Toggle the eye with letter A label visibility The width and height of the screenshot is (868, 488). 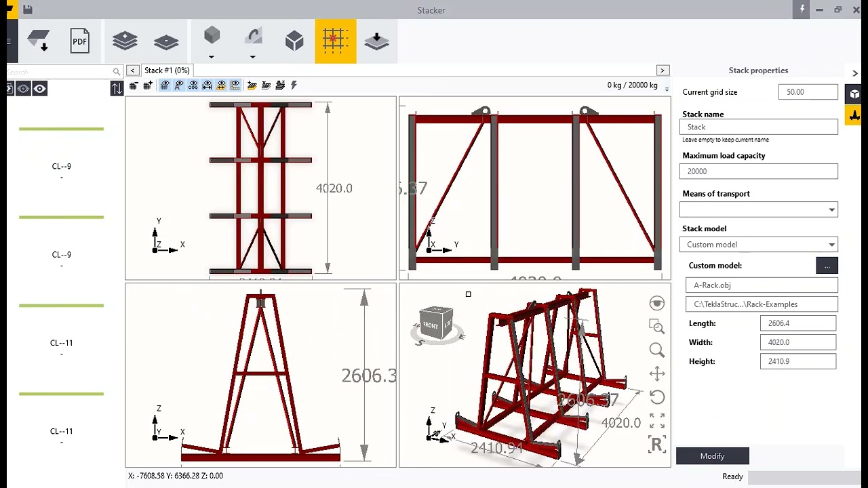[179, 85]
